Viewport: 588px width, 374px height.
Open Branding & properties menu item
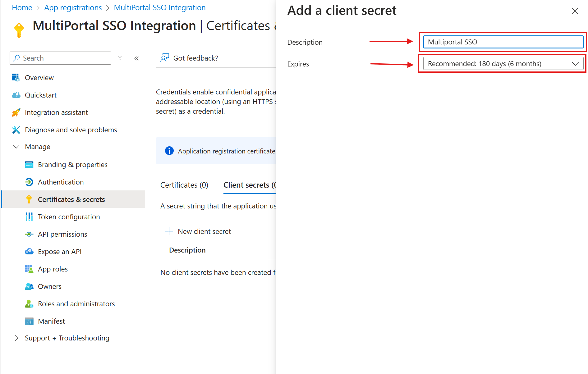(x=73, y=165)
